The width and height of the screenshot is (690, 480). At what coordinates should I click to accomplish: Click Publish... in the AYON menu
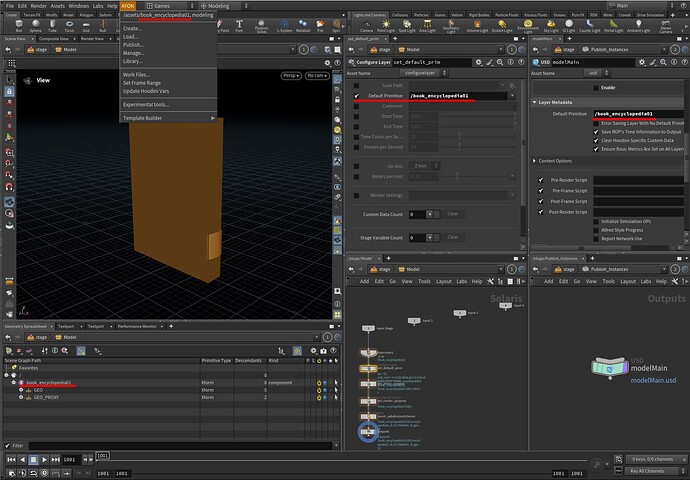(133, 45)
